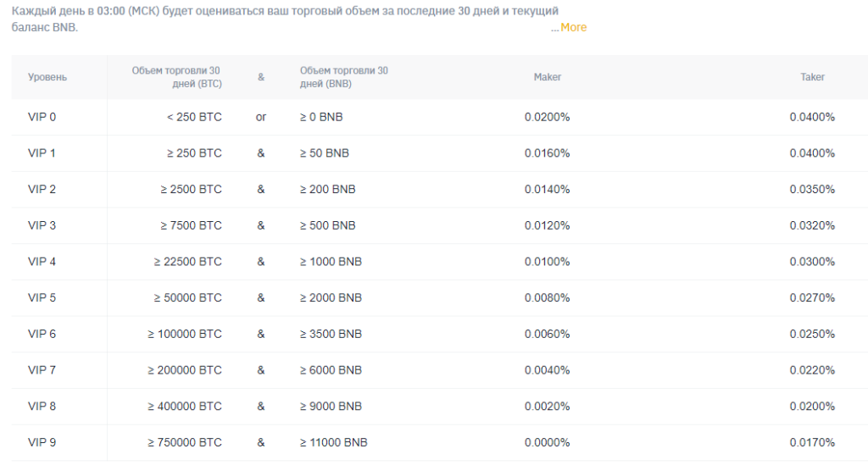868x471 pixels.
Task: Click the ≥ 11000 BNB cell
Action: click(333, 442)
